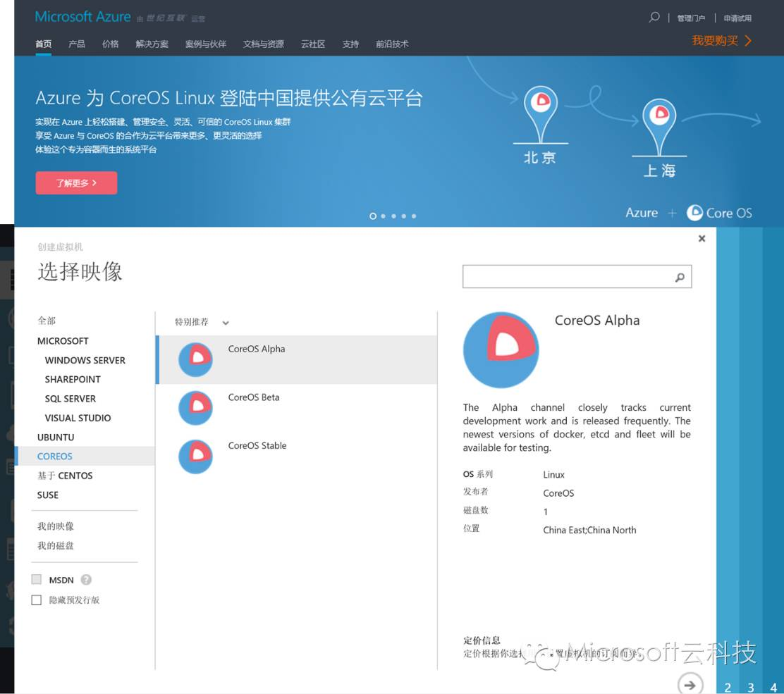This screenshot has height=694, width=784.
Task: Click the 管理门户 portal link
Action: click(691, 18)
